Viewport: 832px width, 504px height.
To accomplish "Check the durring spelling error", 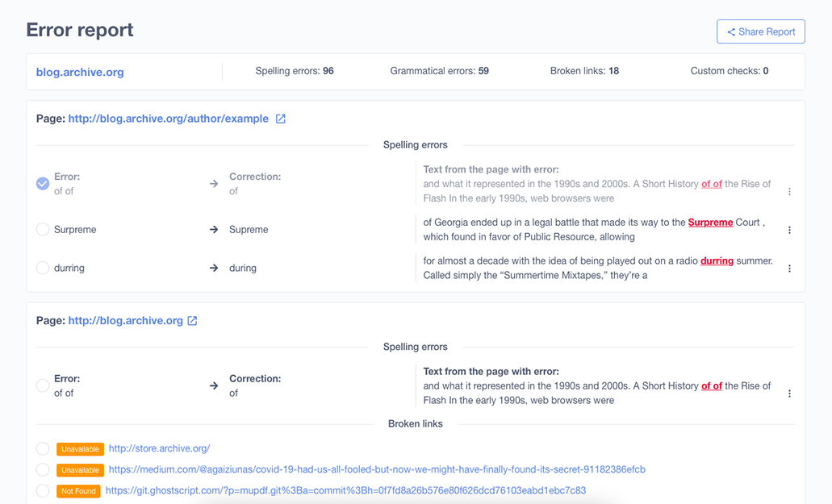I will [x=42, y=268].
